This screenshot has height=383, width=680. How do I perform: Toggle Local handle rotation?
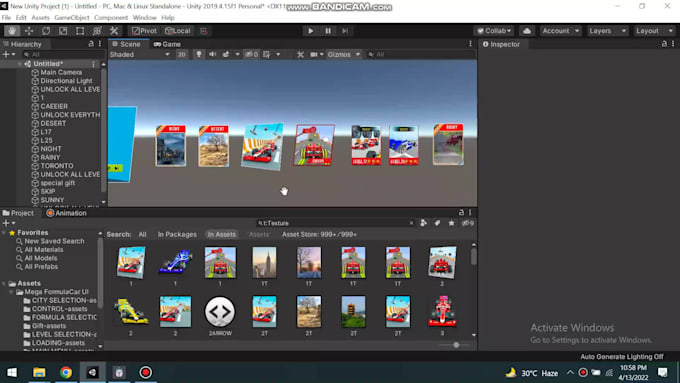[178, 31]
